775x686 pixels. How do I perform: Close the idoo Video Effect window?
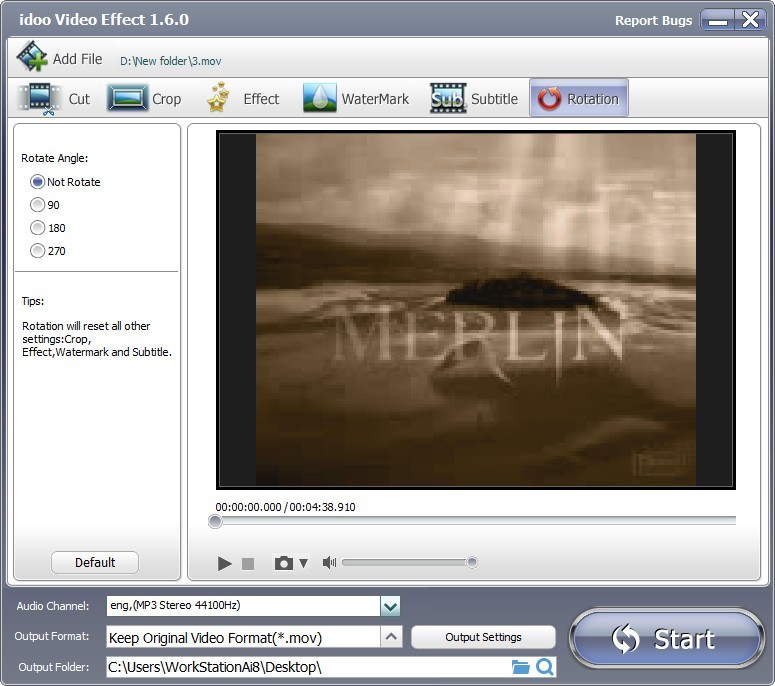[x=750, y=20]
